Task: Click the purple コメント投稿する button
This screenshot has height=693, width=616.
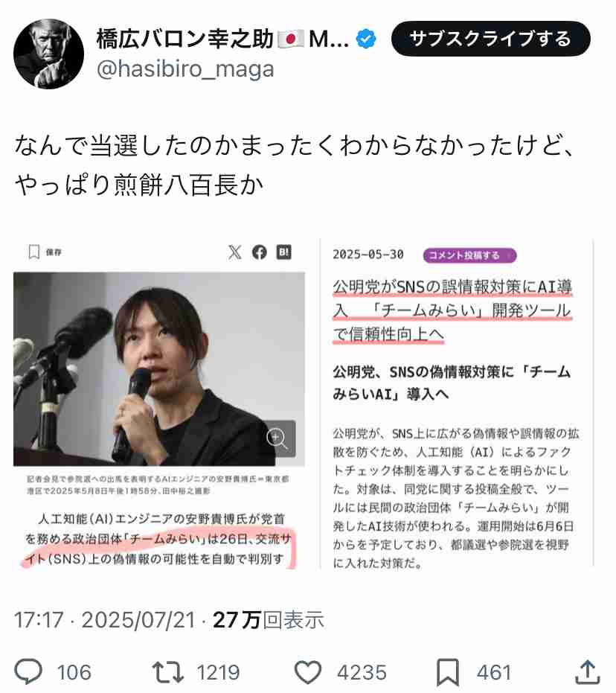Action: [470, 255]
